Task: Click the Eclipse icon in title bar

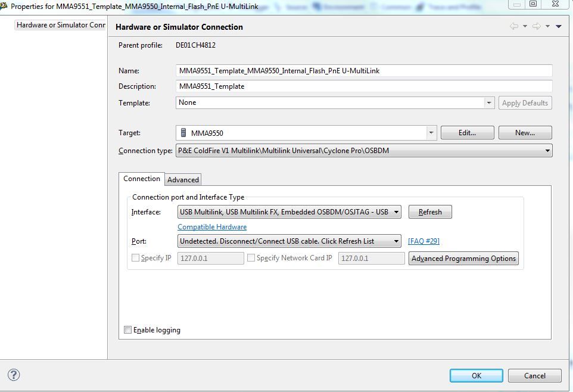Action: click(x=4, y=6)
